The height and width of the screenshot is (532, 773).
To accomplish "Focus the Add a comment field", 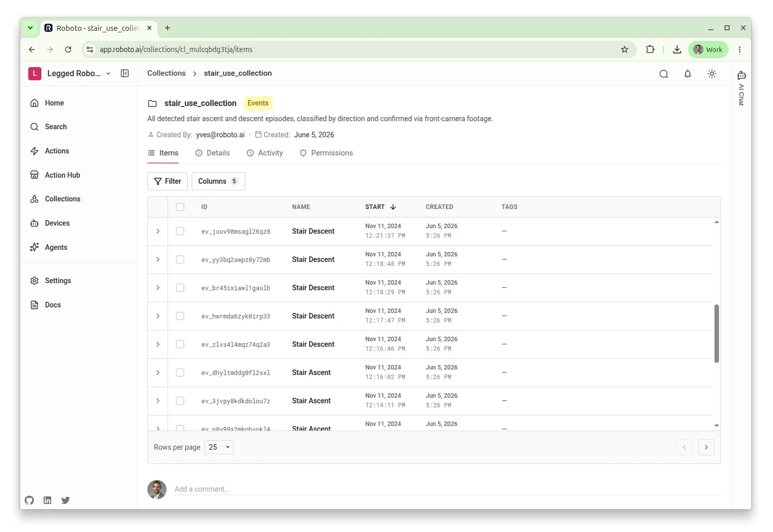I will [448, 489].
